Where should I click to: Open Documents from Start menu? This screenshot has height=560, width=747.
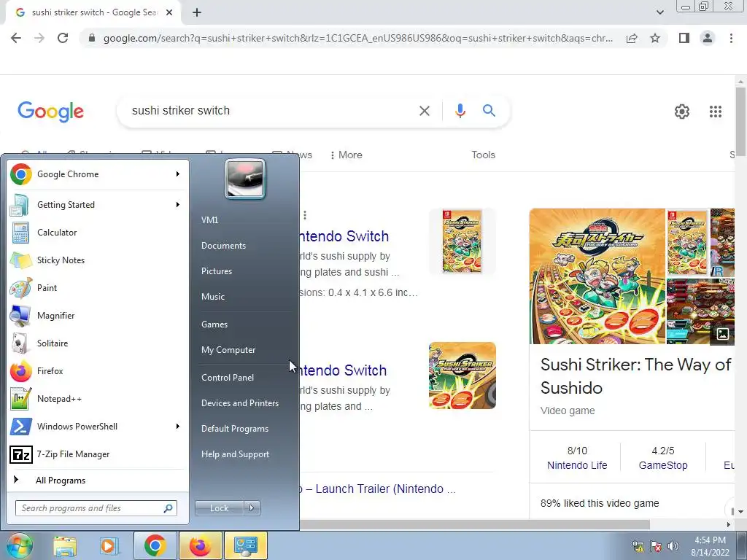coord(223,246)
